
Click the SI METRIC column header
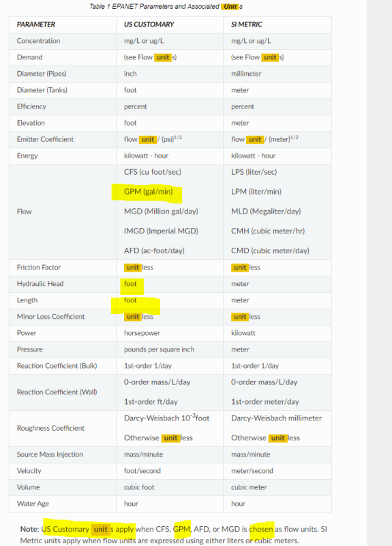click(x=247, y=25)
